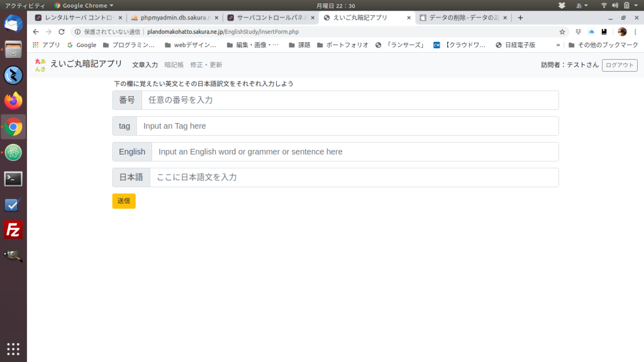The width and height of the screenshot is (644, 362).
Task: Open the 暗記帳 navigation item
Action: pos(174,65)
